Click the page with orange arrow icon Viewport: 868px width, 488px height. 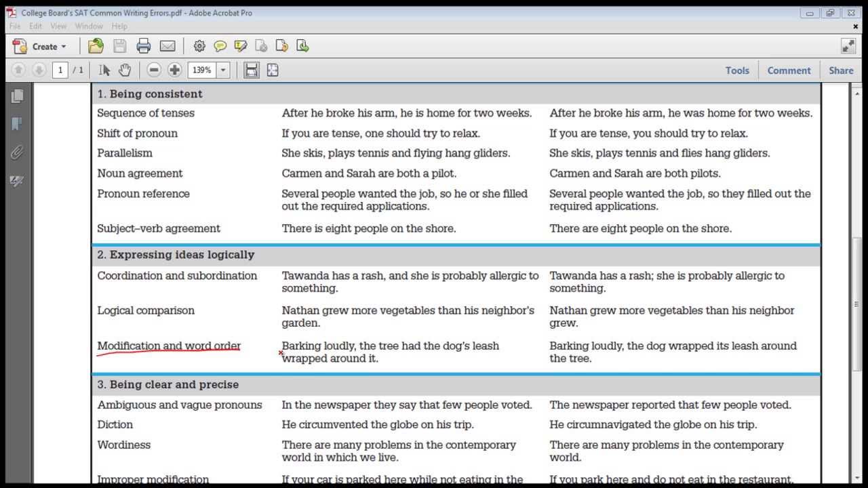coord(282,46)
